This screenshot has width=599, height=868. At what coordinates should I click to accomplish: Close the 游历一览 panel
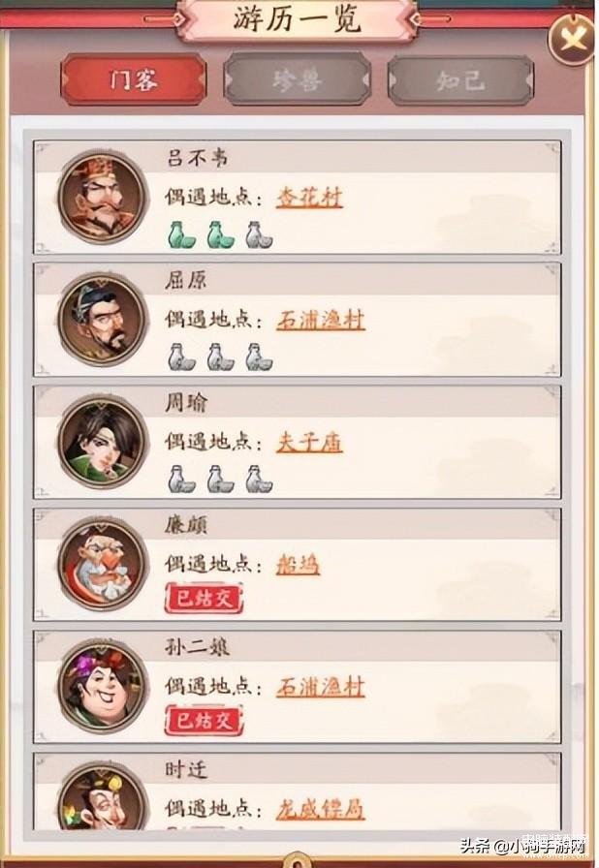coord(573,38)
